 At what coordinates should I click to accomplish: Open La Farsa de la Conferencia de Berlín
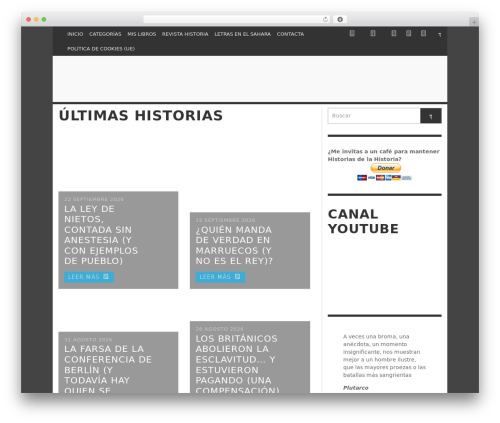[x=108, y=370]
